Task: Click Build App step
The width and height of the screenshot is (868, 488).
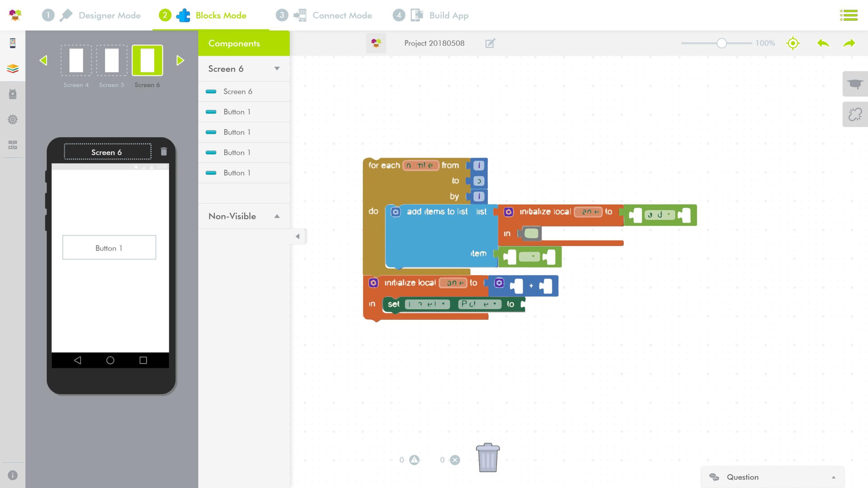Action: [449, 15]
